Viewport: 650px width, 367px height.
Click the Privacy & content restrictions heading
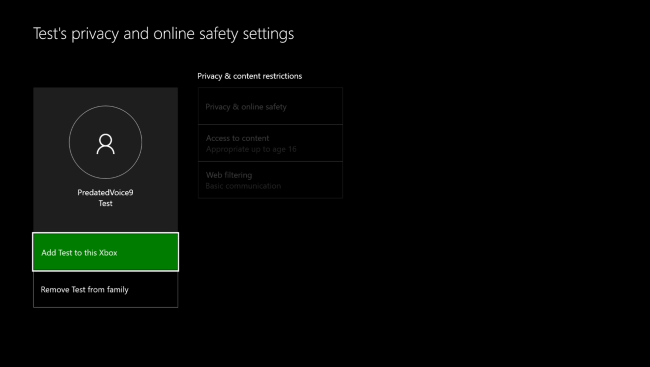click(250, 76)
